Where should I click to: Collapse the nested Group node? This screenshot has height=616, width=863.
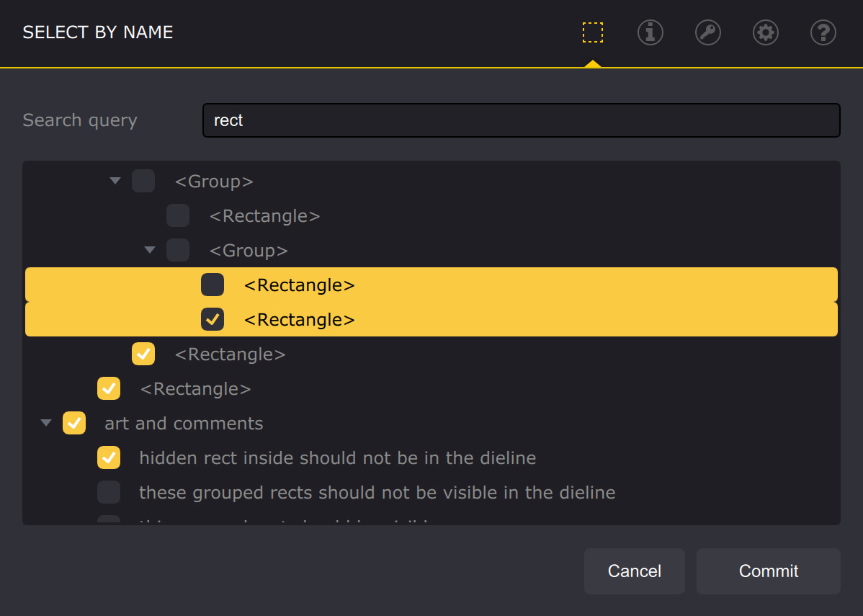coord(149,250)
